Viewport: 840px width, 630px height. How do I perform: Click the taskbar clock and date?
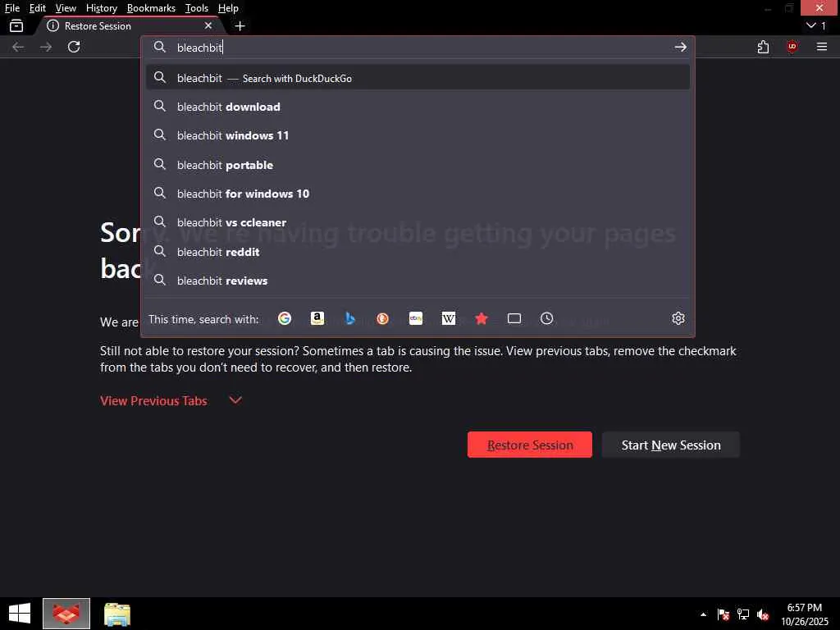(x=805, y=614)
